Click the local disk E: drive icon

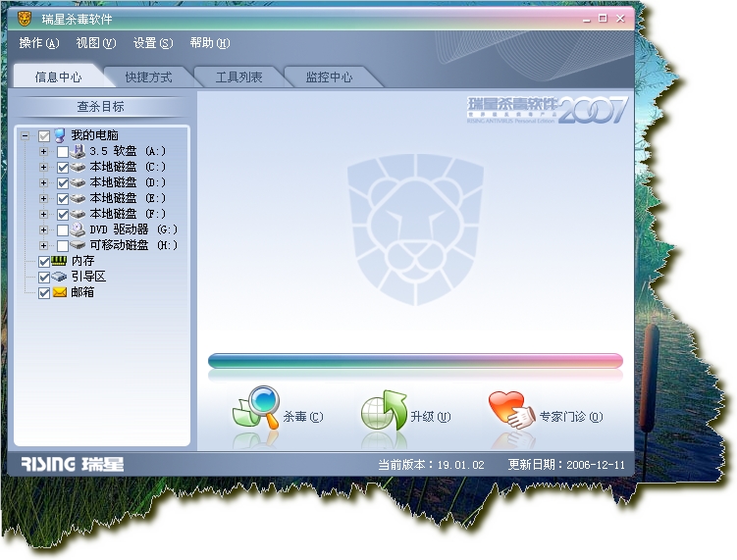point(78,198)
